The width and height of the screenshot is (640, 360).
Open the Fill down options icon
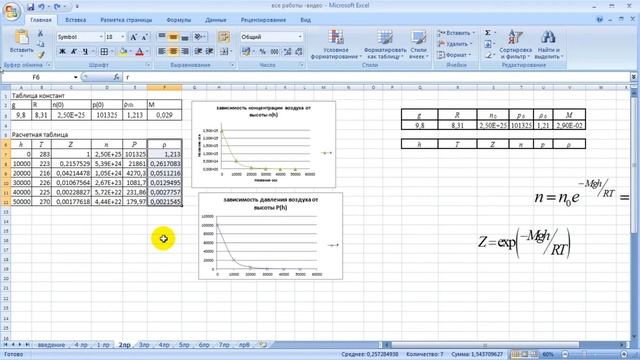pos(488,44)
